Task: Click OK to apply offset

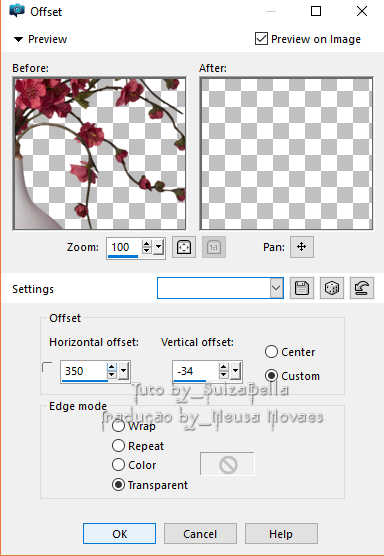Action: point(119,534)
